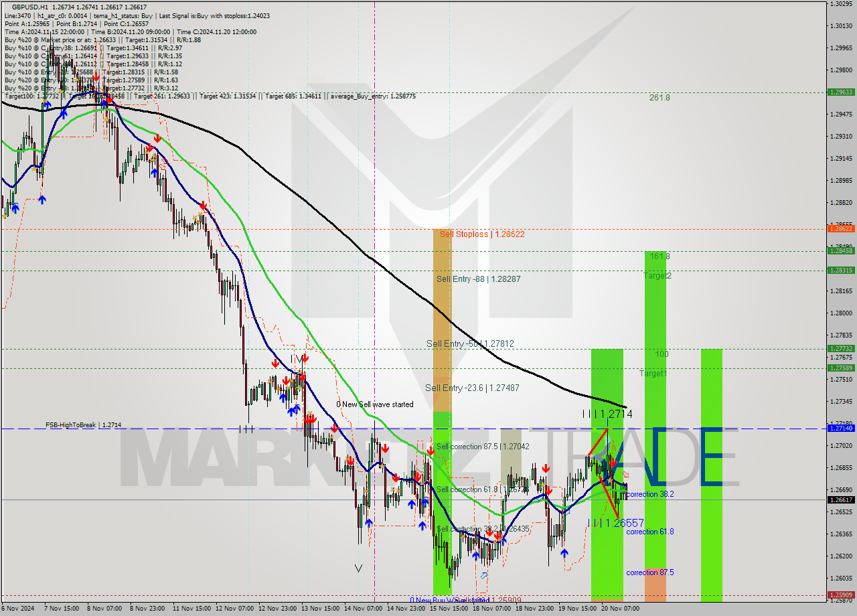Click the '8 Nov 23:00' time label
The image size is (857, 616).
click(x=147, y=609)
